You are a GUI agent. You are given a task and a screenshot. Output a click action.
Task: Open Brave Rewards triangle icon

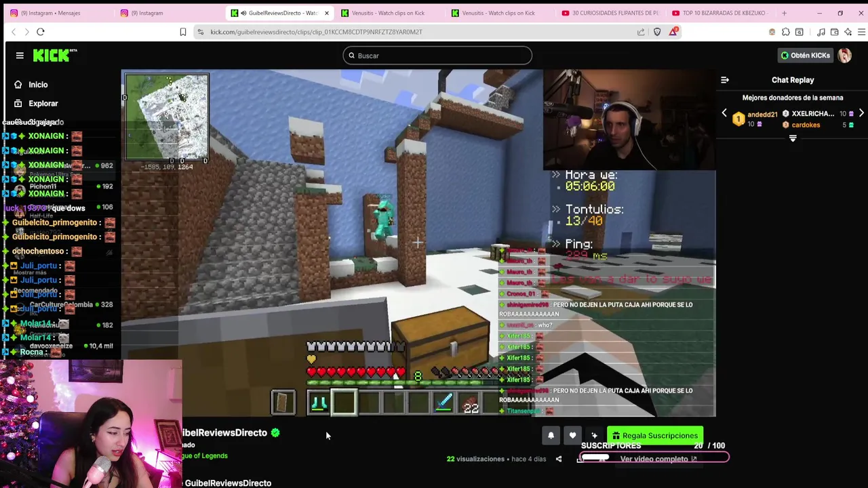(673, 31)
